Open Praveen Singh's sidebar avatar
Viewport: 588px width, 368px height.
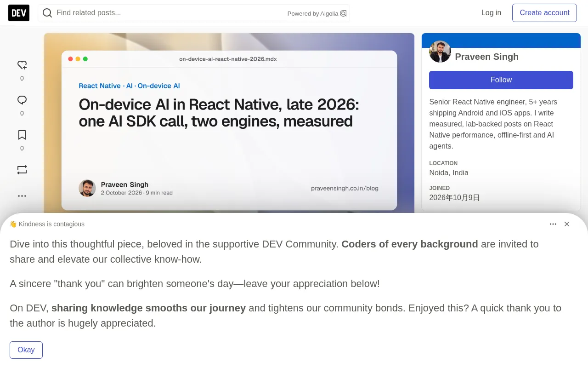tap(440, 52)
